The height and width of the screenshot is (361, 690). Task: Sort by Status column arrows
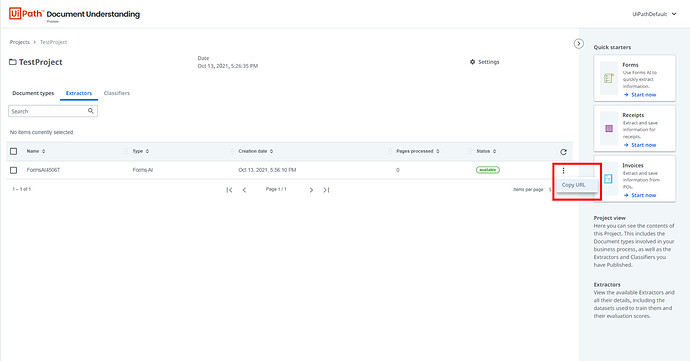pyautogui.click(x=495, y=151)
